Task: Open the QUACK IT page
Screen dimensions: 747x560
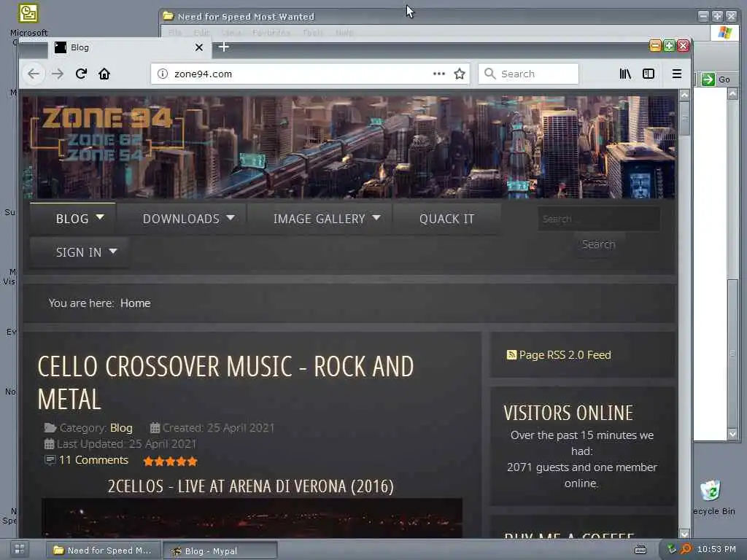Action: click(x=447, y=219)
